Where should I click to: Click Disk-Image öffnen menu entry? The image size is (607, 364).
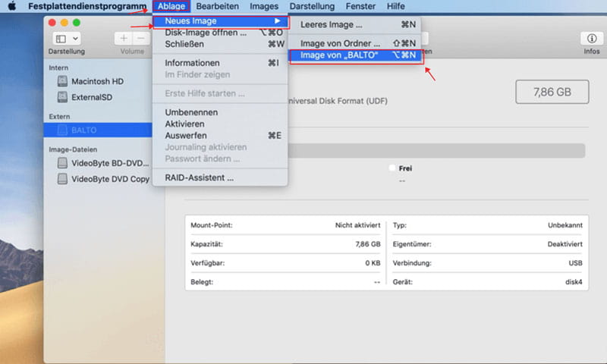[x=205, y=33]
